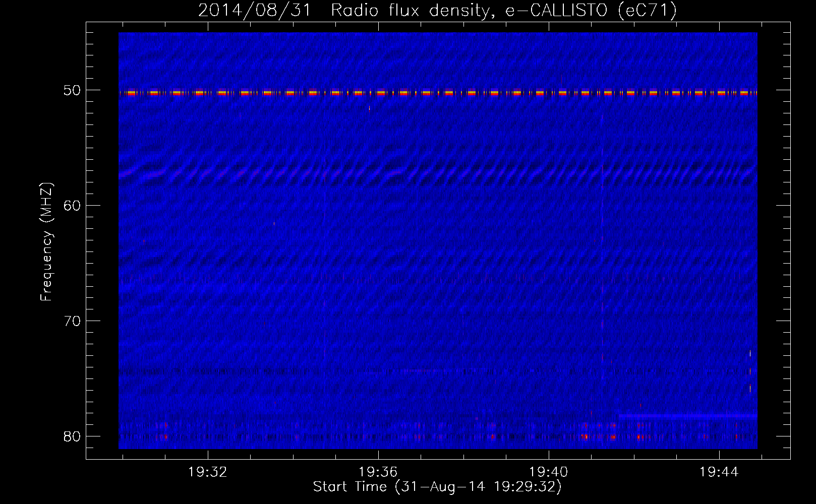Click the "Start Time (31-Aug-14 19:29:32)" label
The height and width of the screenshot is (504, 816).
(437, 487)
